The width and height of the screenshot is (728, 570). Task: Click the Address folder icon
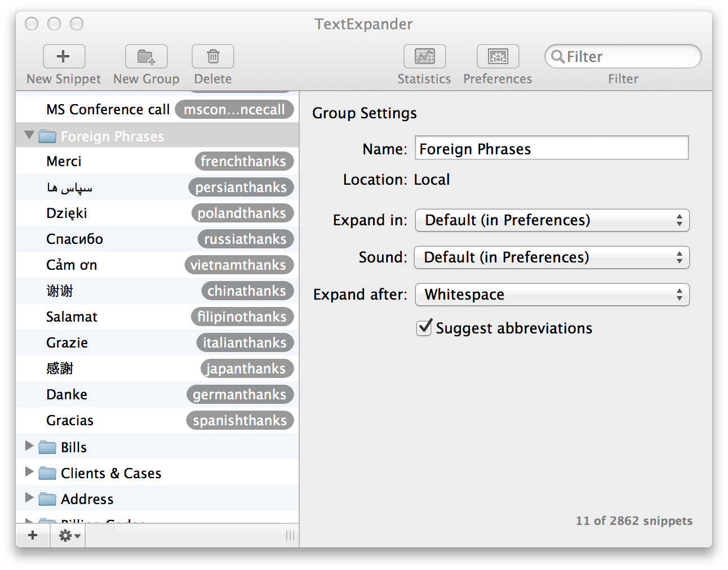click(x=47, y=499)
